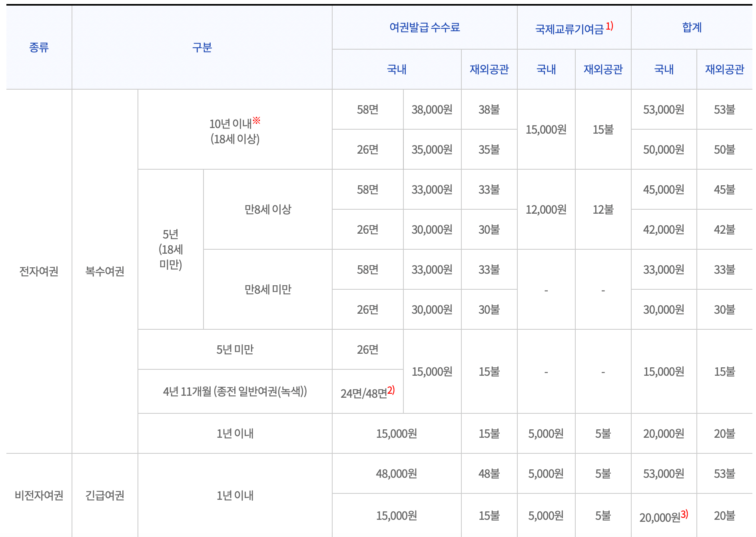Click the 20,000원 total with footnote 3)
The width and height of the screenshot is (756, 537).
pos(664,516)
